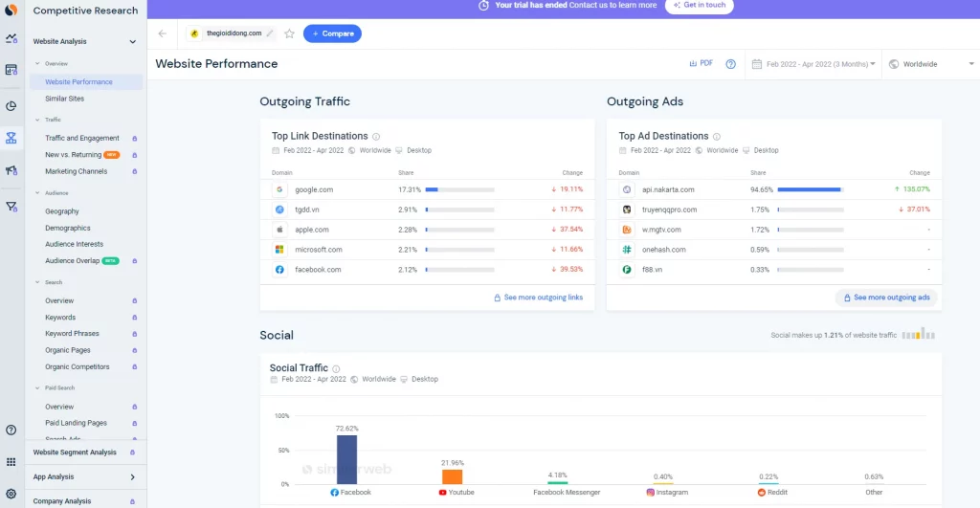
Task: Click the tgdd.vn domain row
Action: click(x=427, y=210)
